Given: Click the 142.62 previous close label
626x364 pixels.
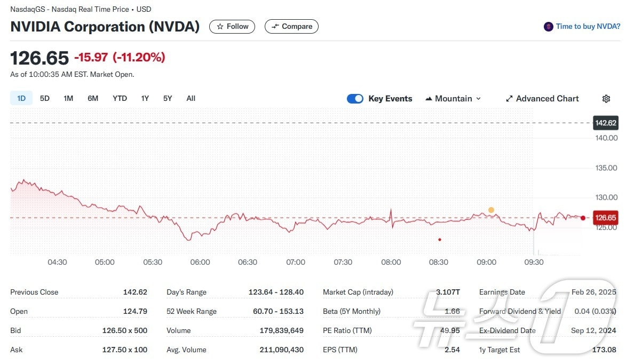Looking at the screenshot, I should [606, 123].
